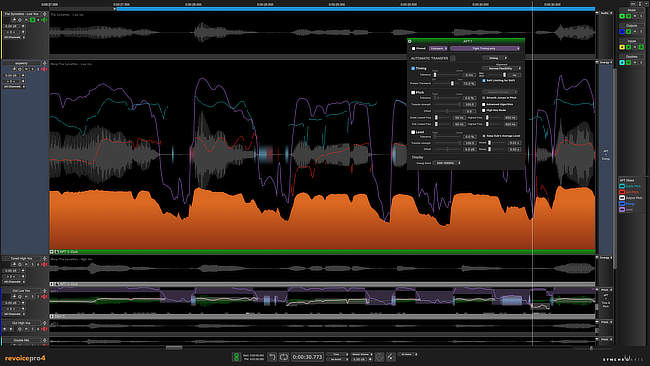
Task: Open Audio view dropdown on first track
Action: click(x=606, y=13)
